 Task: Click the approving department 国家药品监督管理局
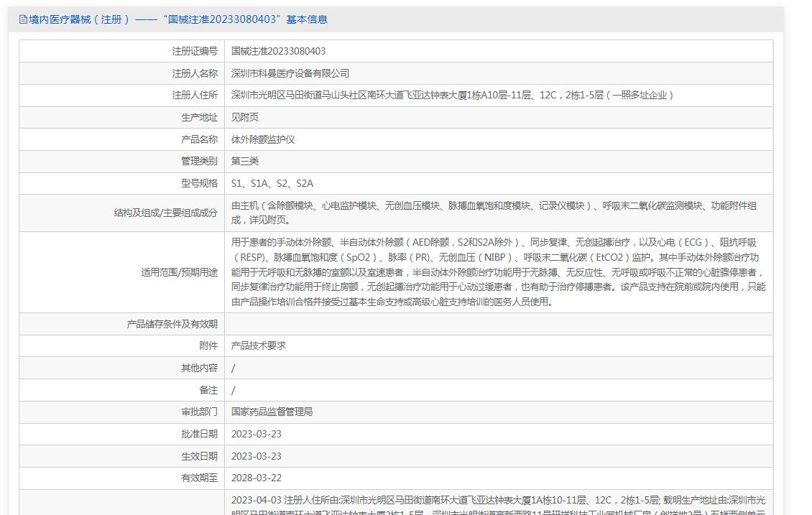point(272,412)
